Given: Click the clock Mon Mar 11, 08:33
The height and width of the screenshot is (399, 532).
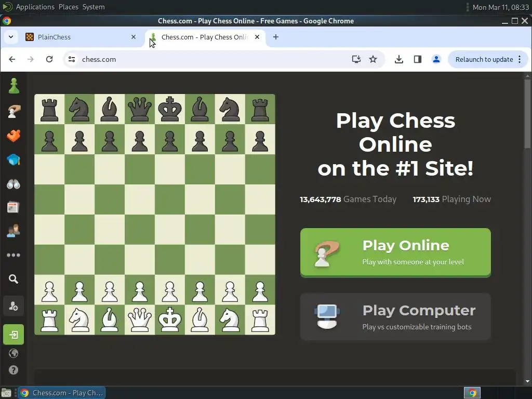Looking at the screenshot, I should [x=501, y=7].
